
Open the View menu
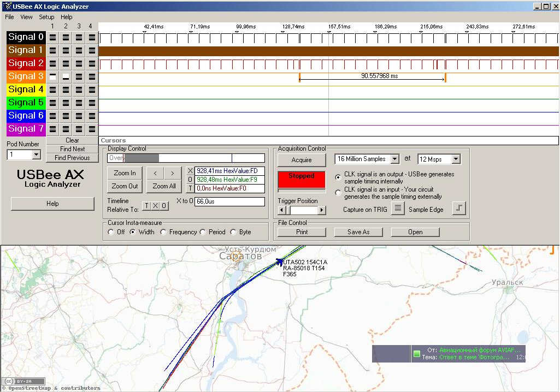tap(26, 17)
